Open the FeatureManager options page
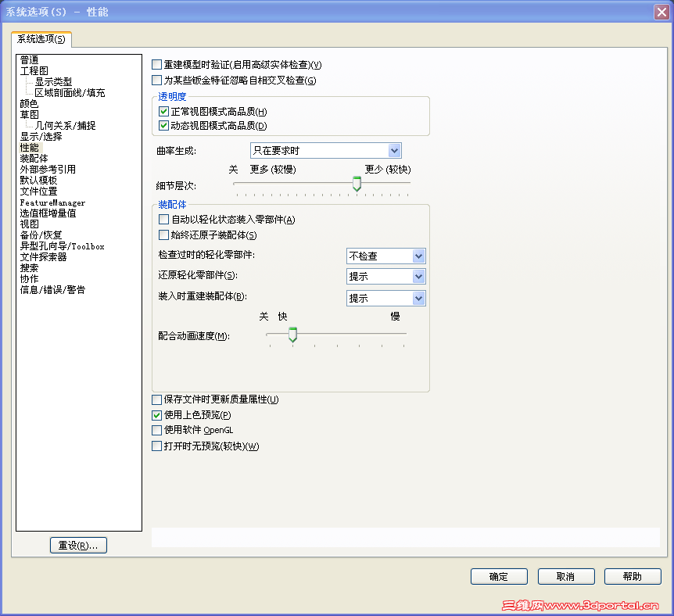Viewport: 674px width, 616px height. pyautogui.click(x=52, y=202)
